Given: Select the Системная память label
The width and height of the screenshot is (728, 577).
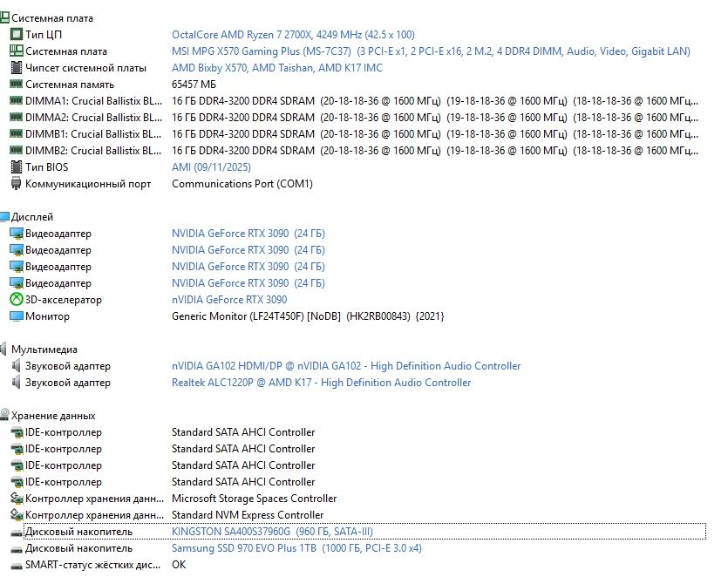Looking at the screenshot, I should coord(70,85).
